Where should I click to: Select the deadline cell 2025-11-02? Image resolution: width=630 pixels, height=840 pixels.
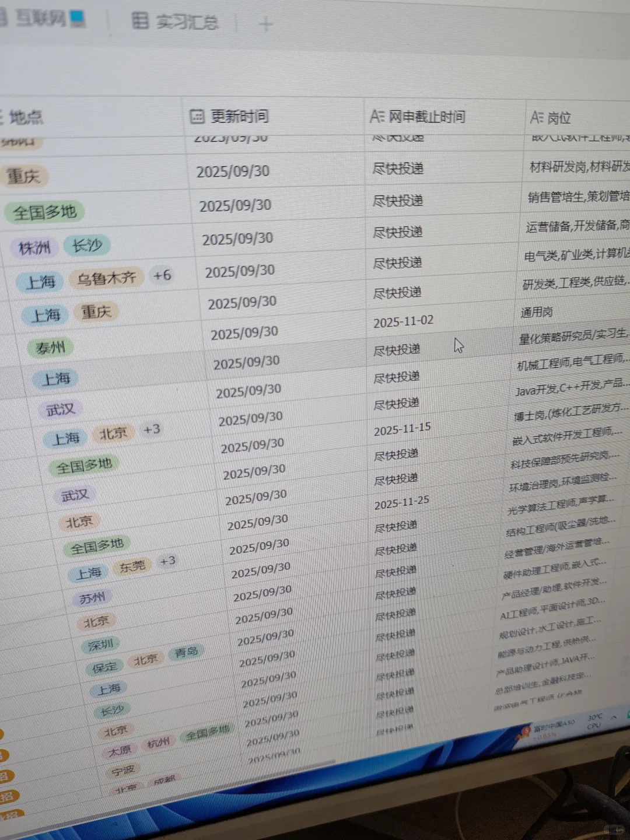tap(403, 321)
